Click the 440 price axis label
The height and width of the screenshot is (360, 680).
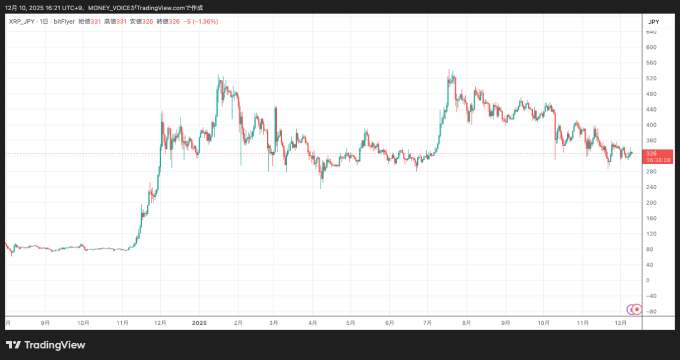pyautogui.click(x=651, y=109)
